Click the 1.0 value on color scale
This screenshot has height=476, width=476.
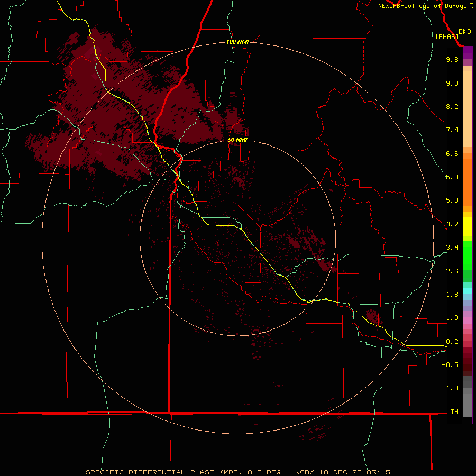(452, 318)
